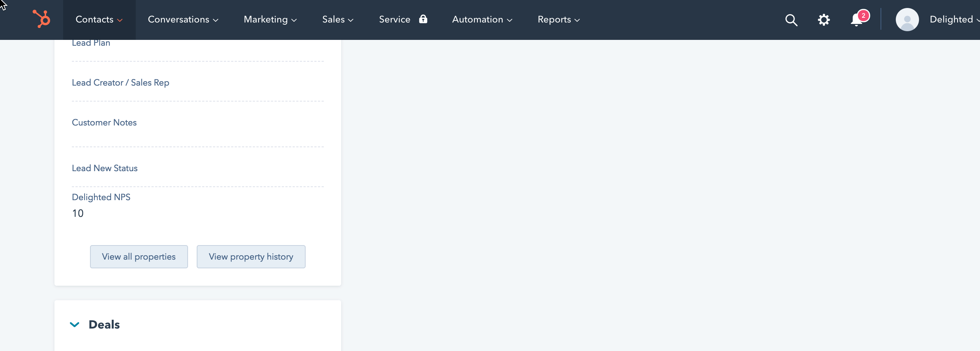This screenshot has height=351, width=980.
Task: Click the Lead New Status field
Action: 198,168
